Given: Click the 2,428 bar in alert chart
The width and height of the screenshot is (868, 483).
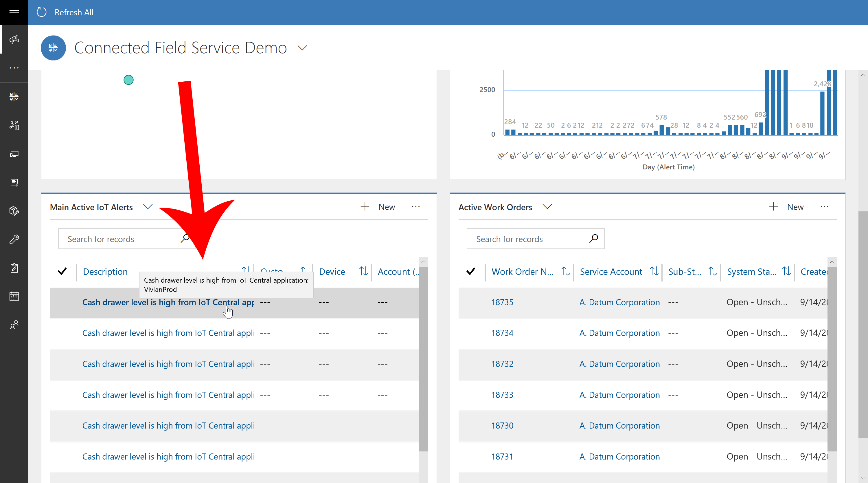Looking at the screenshot, I should tap(822, 113).
